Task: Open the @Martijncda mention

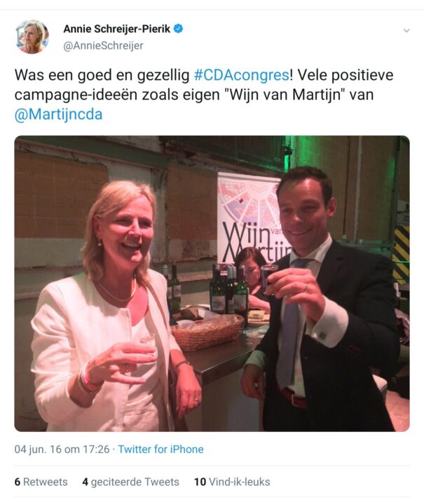Action: point(59,114)
